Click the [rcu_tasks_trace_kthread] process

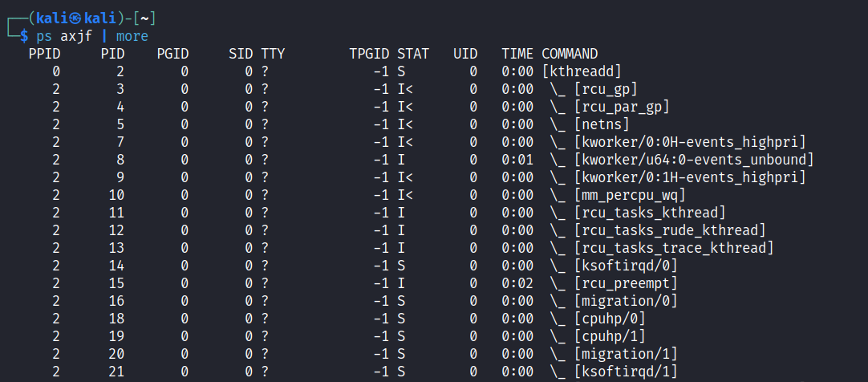pos(674,248)
